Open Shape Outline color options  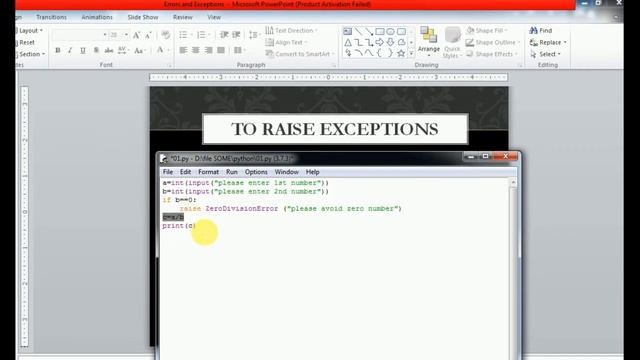pyautogui.click(x=493, y=42)
